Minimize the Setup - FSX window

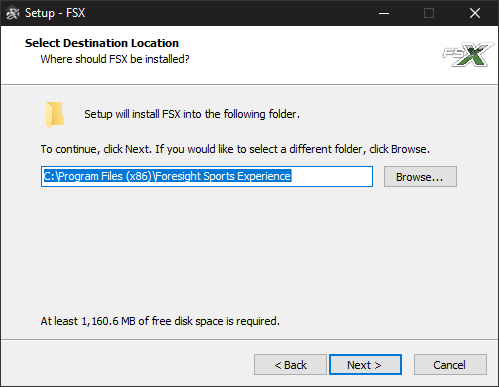click(384, 13)
